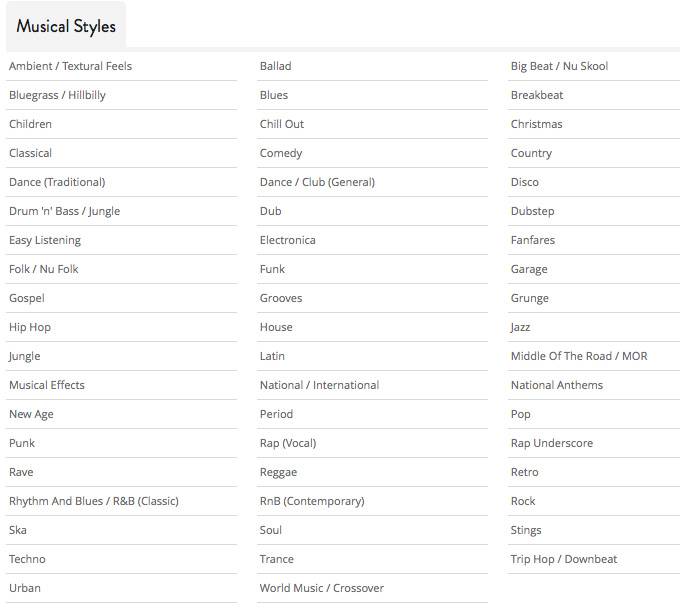Select Big Beat / Nu Skool
680x604 pixels.
tap(559, 66)
